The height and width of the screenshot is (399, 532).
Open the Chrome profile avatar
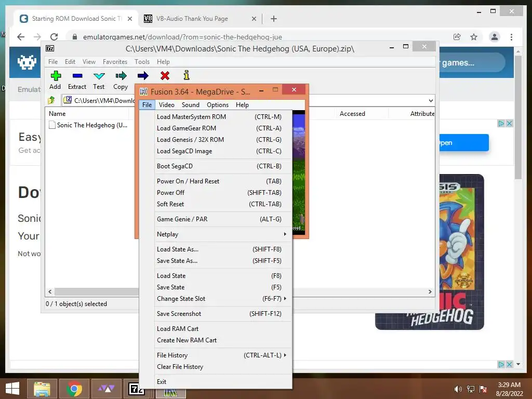click(495, 37)
